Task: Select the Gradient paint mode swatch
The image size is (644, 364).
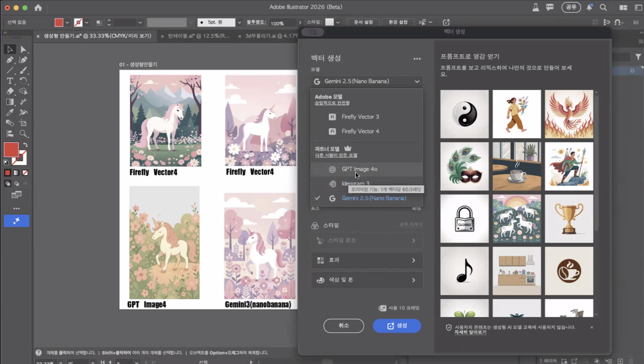Action: (16, 173)
